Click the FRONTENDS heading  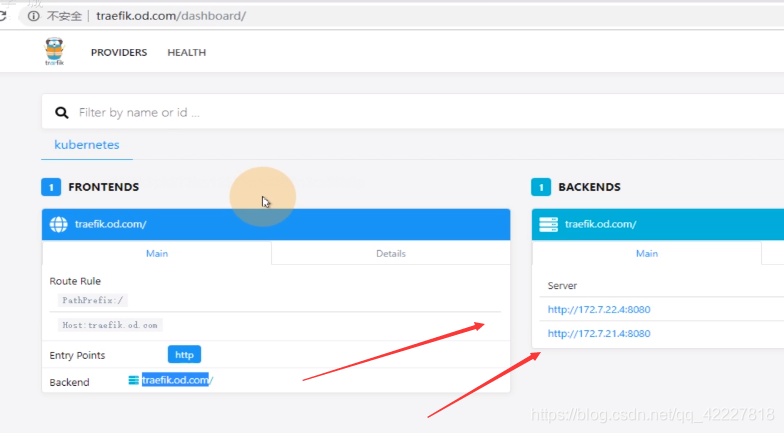104,187
